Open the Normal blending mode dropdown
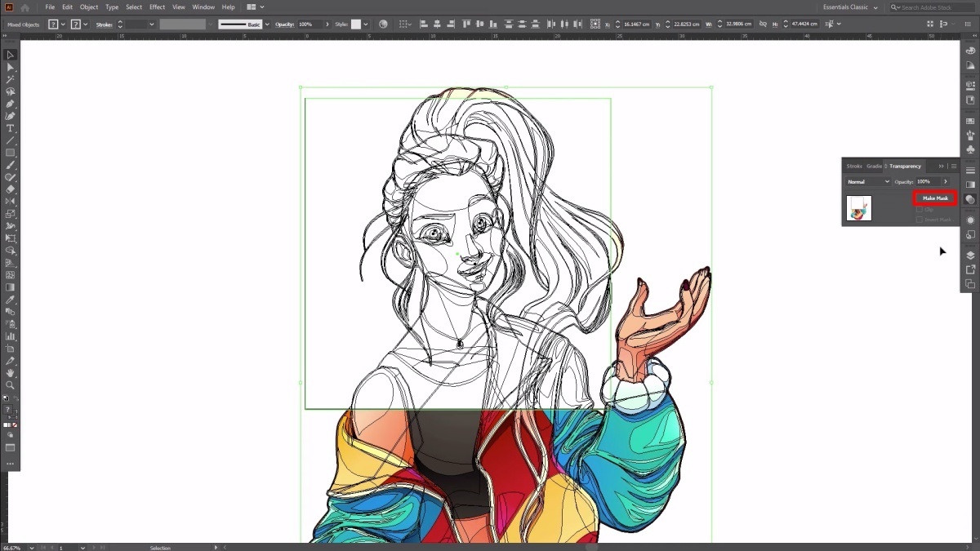980x551 pixels. pyautogui.click(x=868, y=181)
